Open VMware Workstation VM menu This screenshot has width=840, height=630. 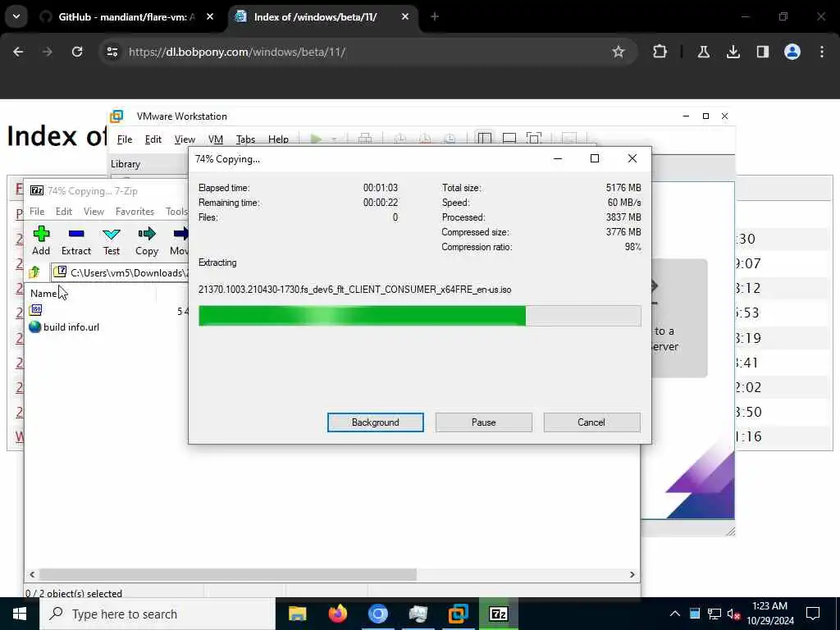(216, 139)
